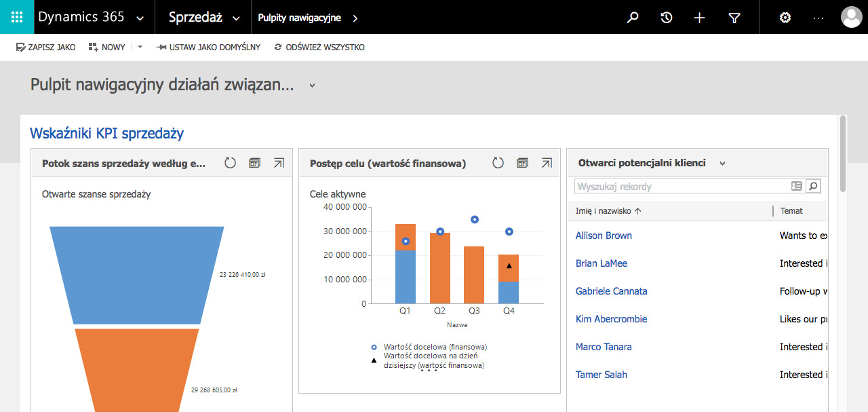Click the search magnifier in top bar
Image resolution: width=868 pixels, height=412 pixels.
[x=633, y=18]
